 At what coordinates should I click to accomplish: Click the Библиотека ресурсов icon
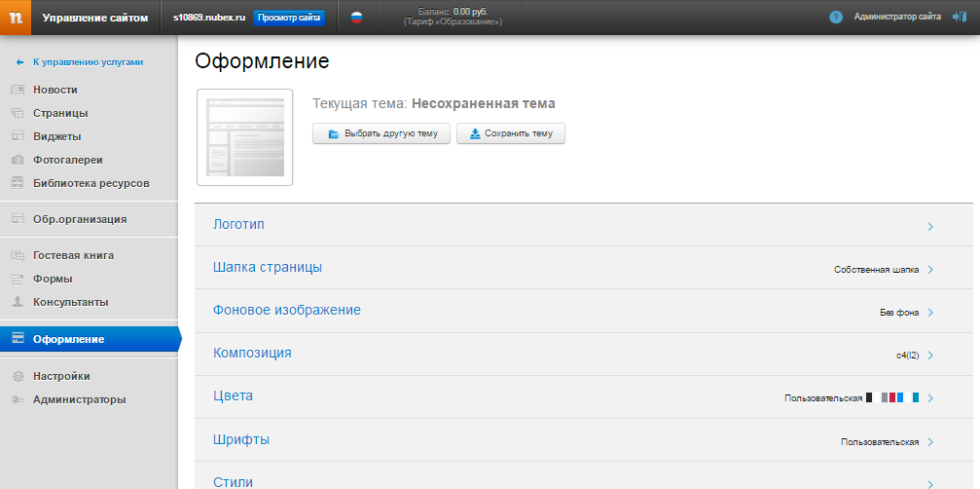pos(18,183)
